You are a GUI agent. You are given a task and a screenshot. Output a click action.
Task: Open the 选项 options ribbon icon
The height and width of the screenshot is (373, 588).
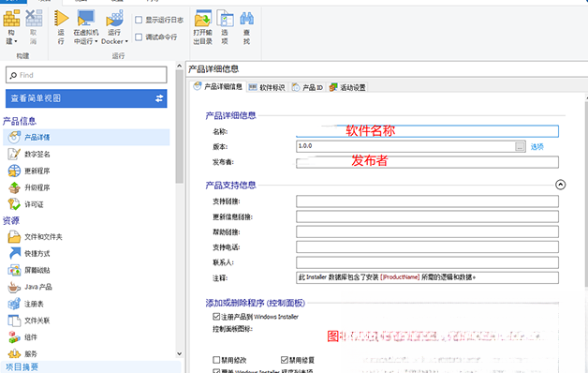click(x=225, y=18)
